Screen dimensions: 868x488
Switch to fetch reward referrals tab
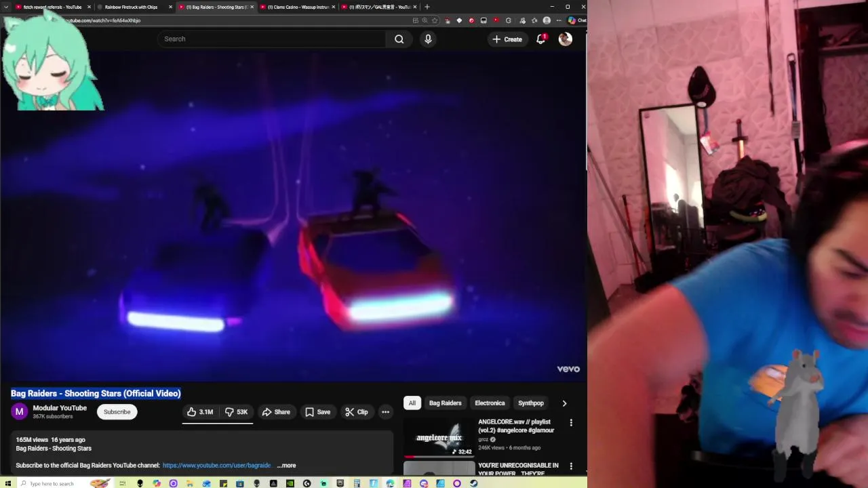coord(53,7)
